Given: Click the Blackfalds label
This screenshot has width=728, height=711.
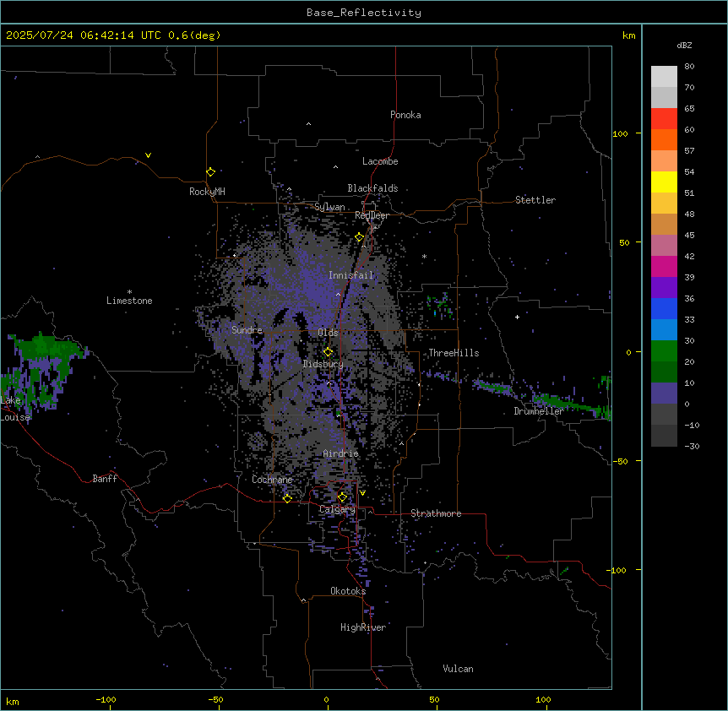Looking at the screenshot, I should (x=372, y=188).
